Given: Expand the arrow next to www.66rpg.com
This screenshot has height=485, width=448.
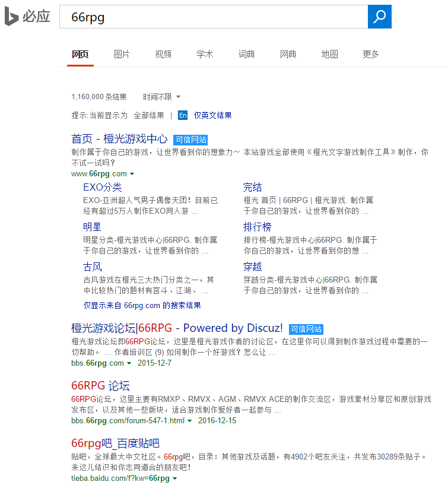Looking at the screenshot, I should [132, 174].
